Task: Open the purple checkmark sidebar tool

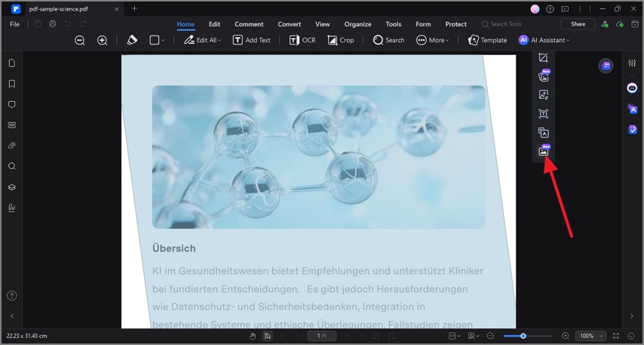Action: point(633,130)
